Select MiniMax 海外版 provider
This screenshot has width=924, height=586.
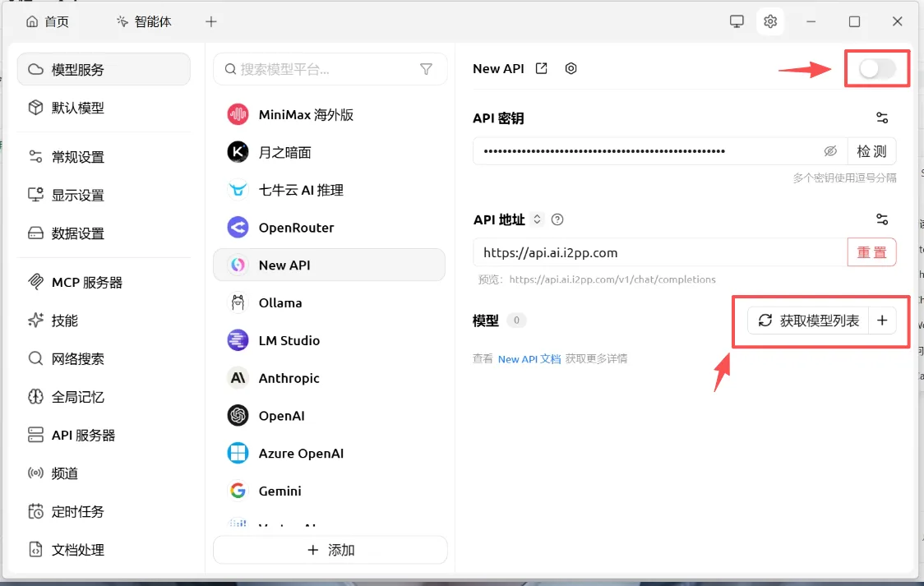click(329, 115)
